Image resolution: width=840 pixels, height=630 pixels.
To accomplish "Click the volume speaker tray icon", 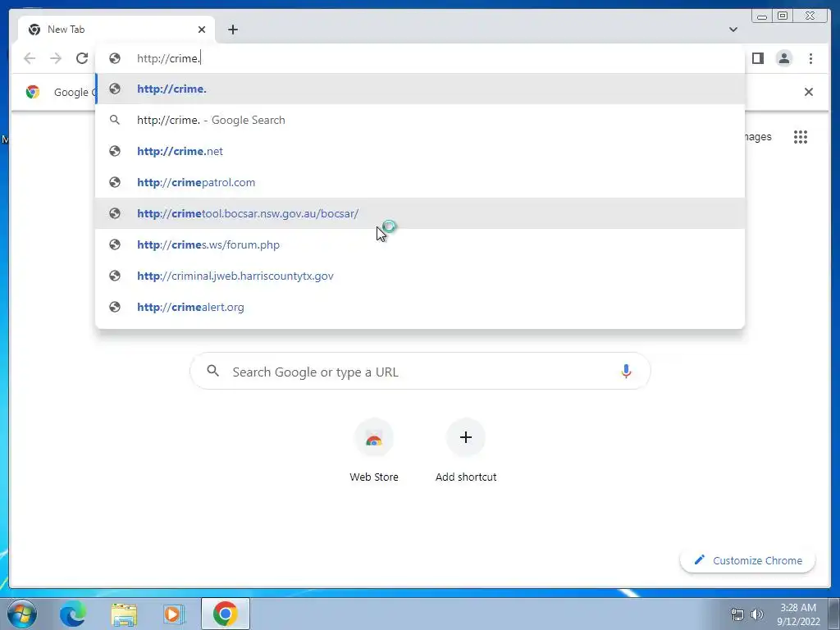I will point(757,614).
